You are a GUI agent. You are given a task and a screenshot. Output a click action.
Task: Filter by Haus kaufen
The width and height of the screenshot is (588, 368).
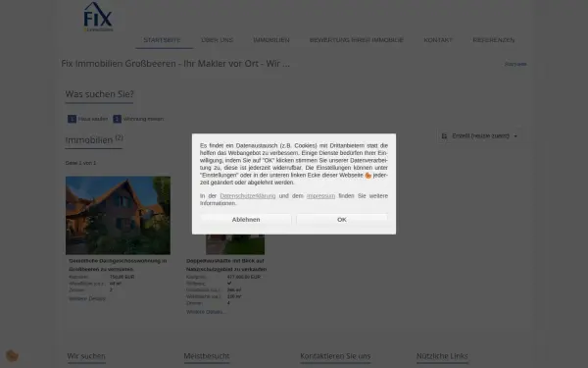pyautogui.click(x=93, y=119)
